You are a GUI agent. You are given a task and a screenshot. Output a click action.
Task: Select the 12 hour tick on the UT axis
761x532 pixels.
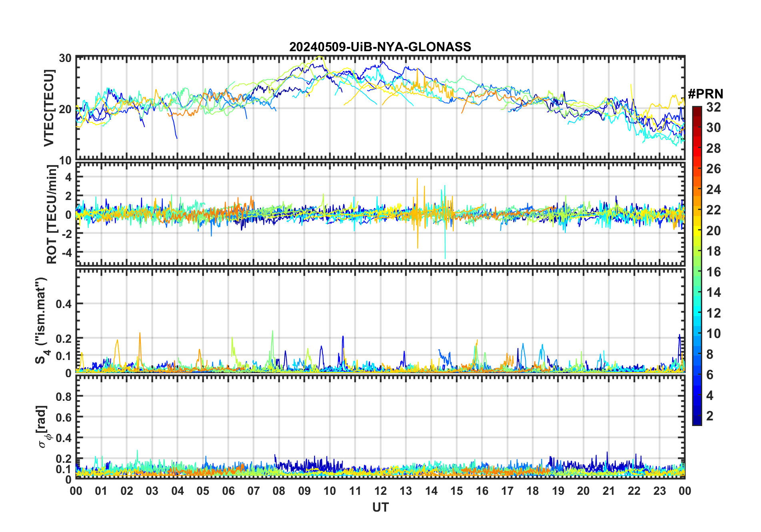coord(380,491)
